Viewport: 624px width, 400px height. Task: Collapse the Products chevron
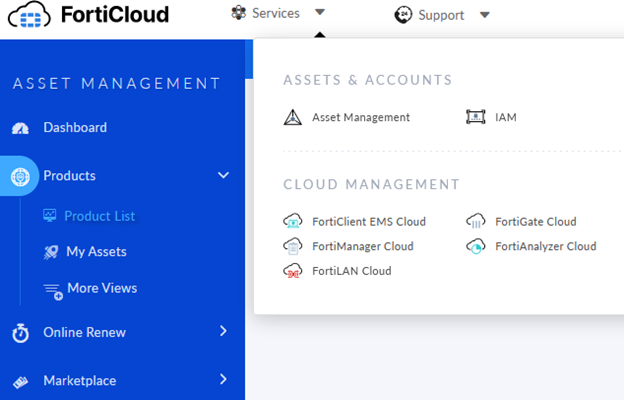(223, 175)
